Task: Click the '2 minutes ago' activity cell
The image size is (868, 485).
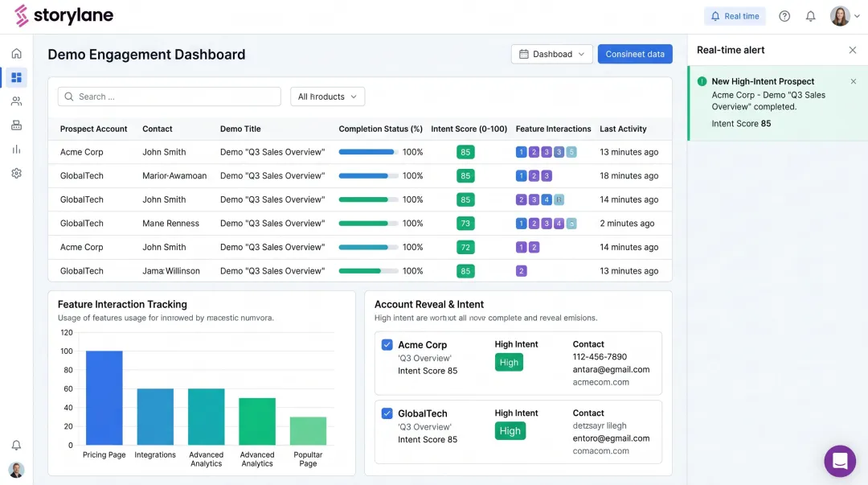Action: coord(627,224)
